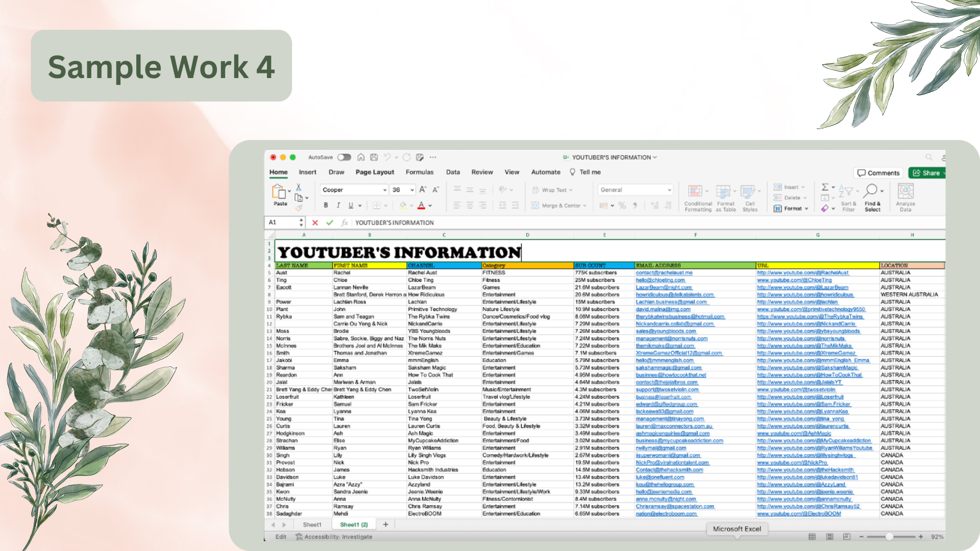This screenshot has height=551, width=980.
Task: Click the Find & Select magnifier icon
Action: click(x=871, y=191)
